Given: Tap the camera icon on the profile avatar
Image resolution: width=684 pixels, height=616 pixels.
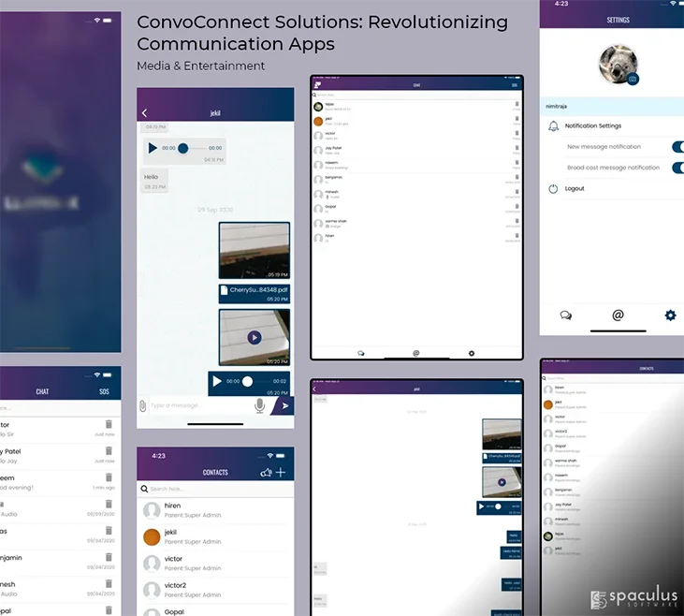Looking at the screenshot, I should (x=633, y=79).
